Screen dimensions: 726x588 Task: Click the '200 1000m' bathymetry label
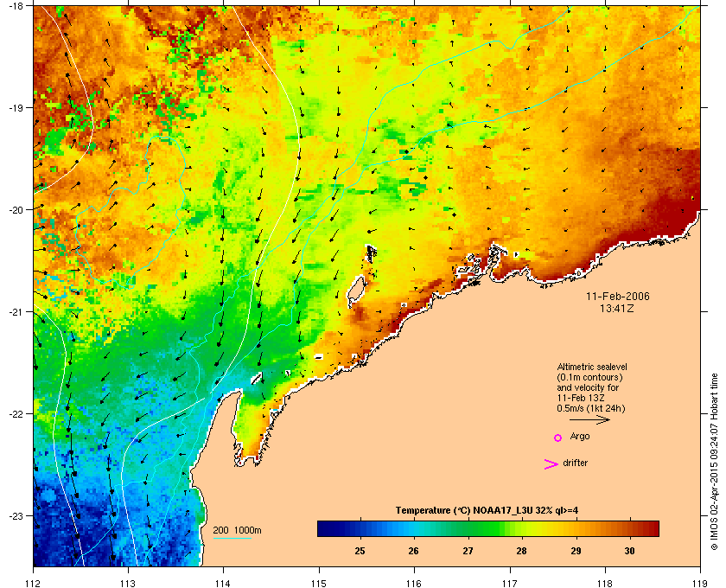point(237,530)
